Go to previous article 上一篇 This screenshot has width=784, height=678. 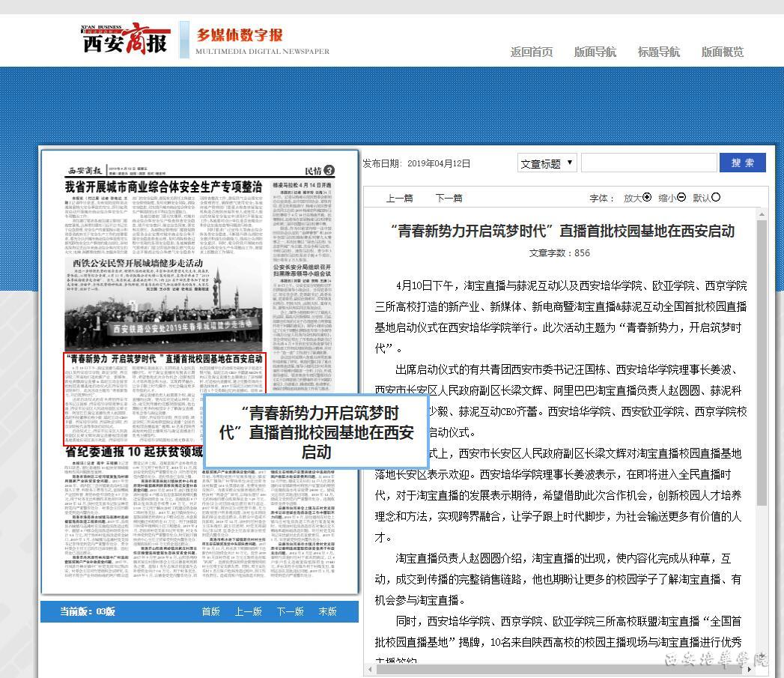(399, 199)
